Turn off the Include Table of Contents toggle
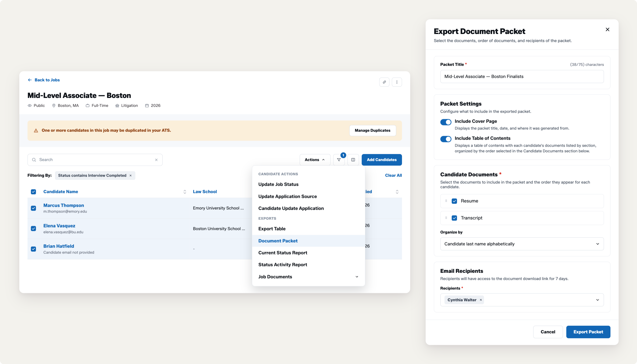The width and height of the screenshot is (637, 364). pyautogui.click(x=446, y=139)
